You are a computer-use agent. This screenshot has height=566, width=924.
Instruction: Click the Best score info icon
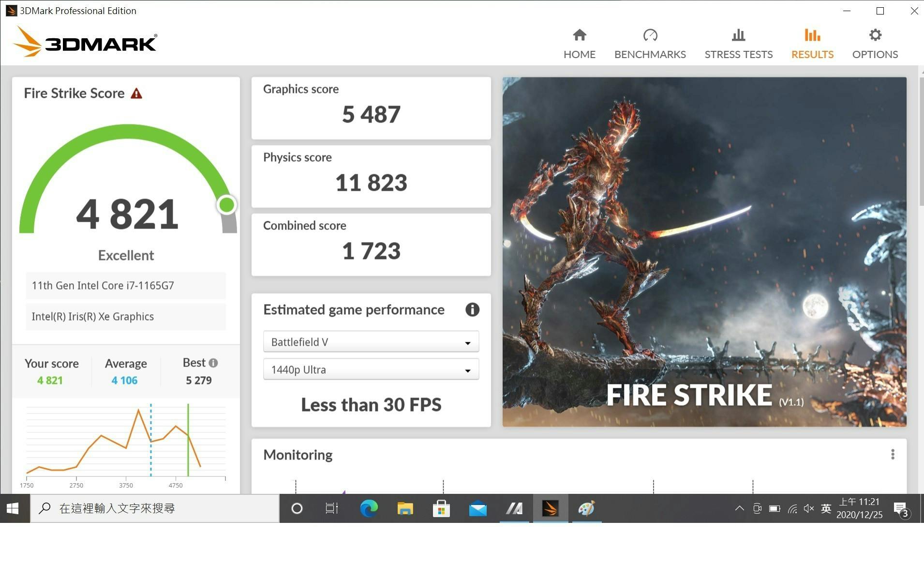(x=213, y=363)
